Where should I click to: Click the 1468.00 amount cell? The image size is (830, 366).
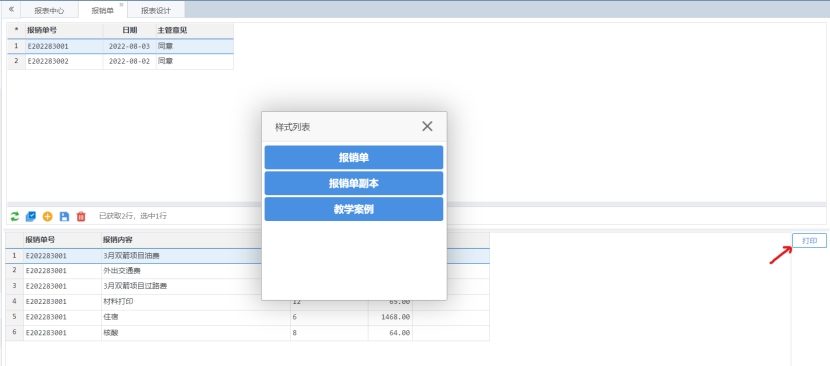[391, 317]
